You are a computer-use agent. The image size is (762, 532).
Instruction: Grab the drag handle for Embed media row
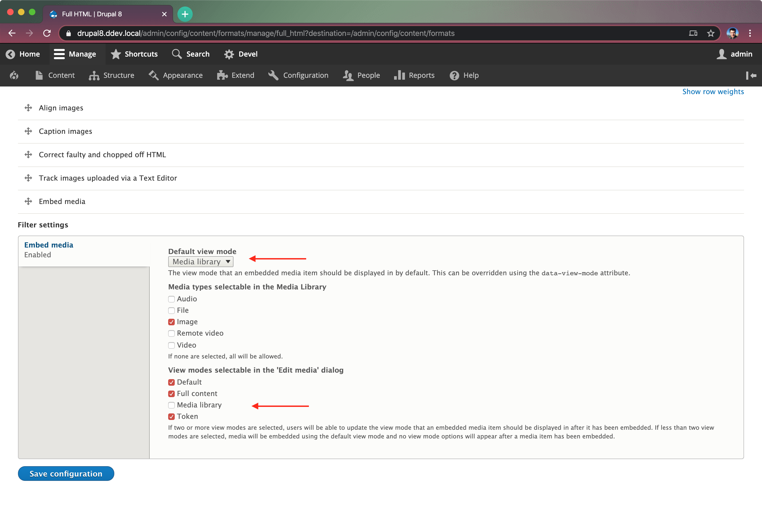[x=28, y=201]
